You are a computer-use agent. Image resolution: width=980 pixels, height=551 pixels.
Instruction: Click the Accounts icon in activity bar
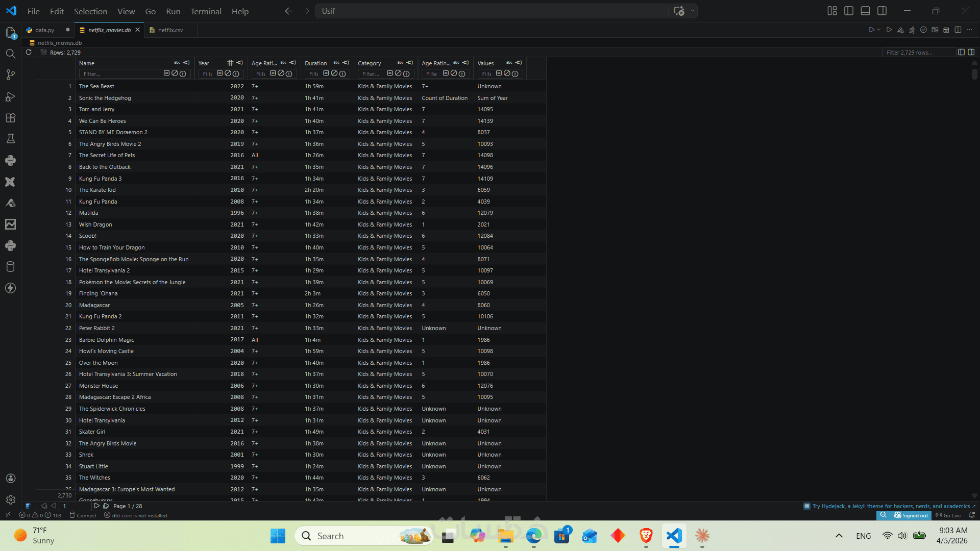tap(10, 478)
